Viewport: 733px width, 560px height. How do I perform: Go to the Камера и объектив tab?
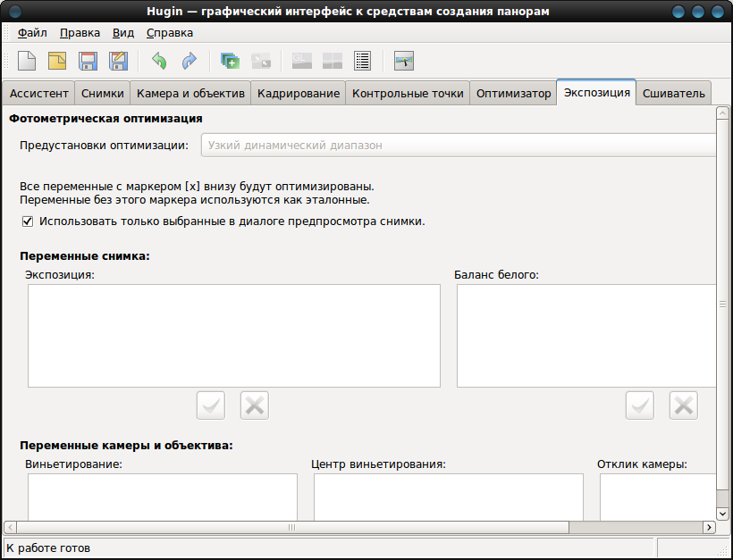coord(190,94)
